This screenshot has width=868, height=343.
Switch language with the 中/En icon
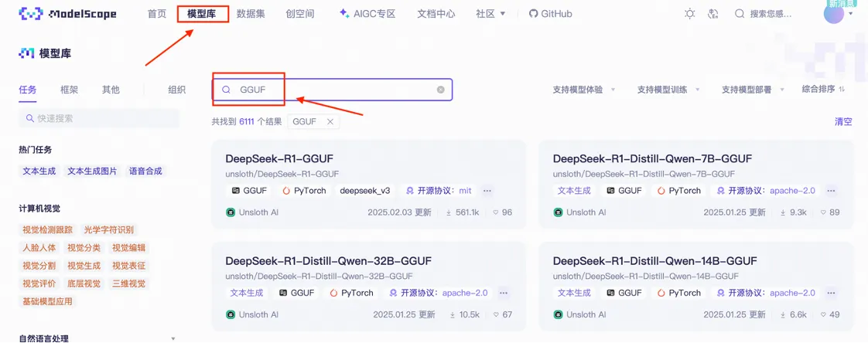pyautogui.click(x=713, y=14)
